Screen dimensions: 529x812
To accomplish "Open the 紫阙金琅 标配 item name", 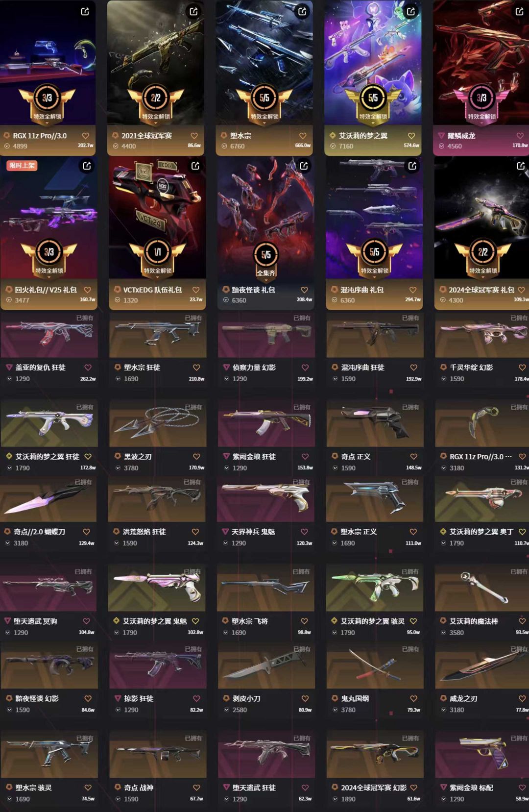I will 471,787.
